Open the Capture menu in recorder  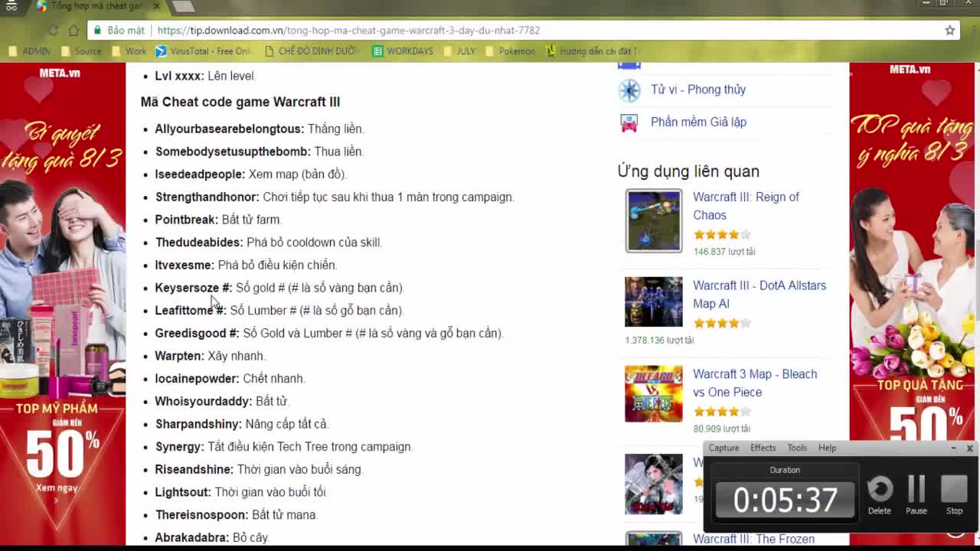tap(724, 448)
